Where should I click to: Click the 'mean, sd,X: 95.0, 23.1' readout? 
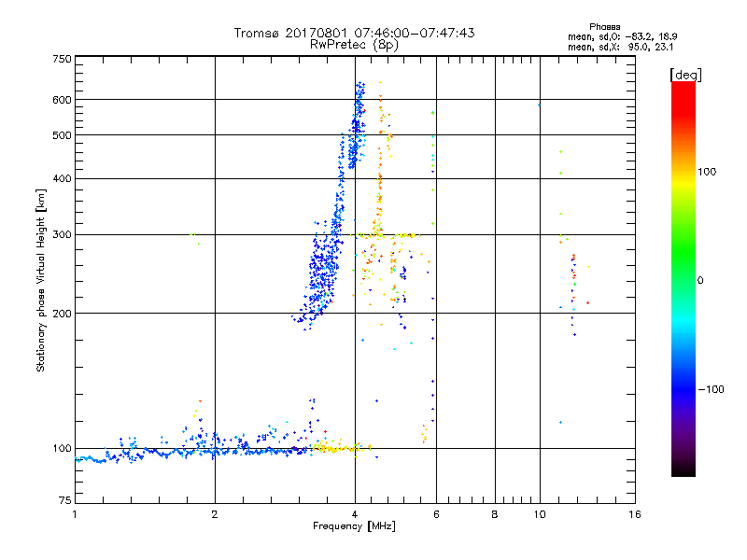(620, 47)
